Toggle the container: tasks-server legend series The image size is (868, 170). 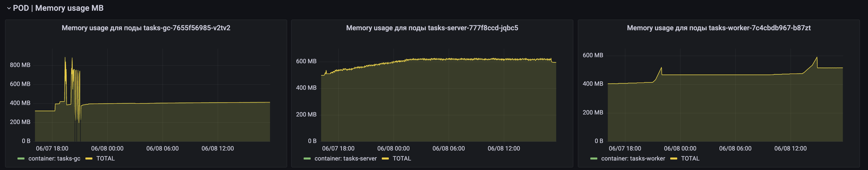click(x=345, y=158)
